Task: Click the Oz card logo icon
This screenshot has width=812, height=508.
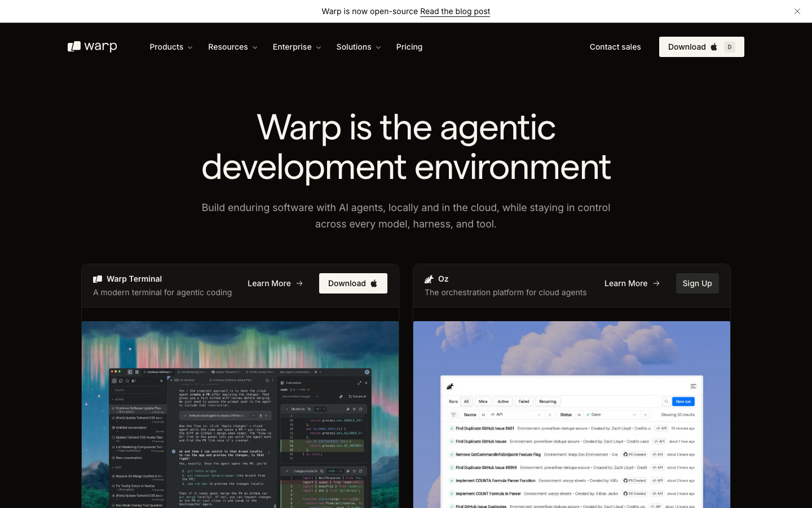Action: point(429,279)
